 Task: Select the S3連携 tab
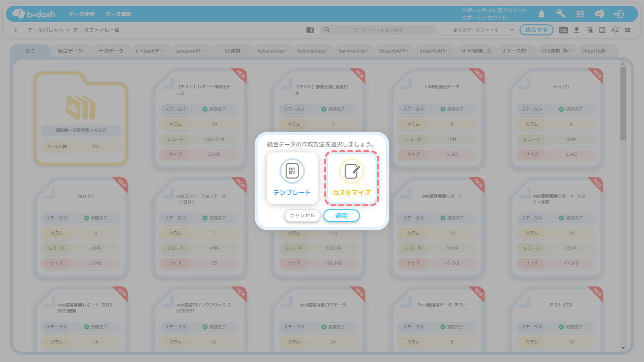(x=232, y=51)
